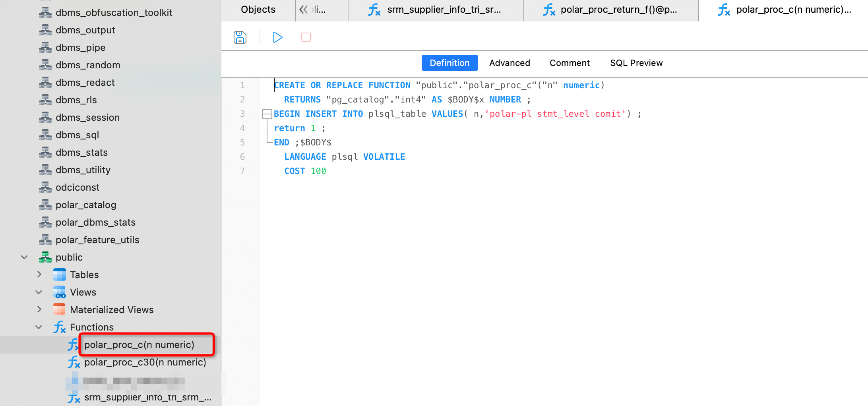This screenshot has height=406, width=868.
Task: Select the dbms_random schema icon
Action: pos(45,65)
